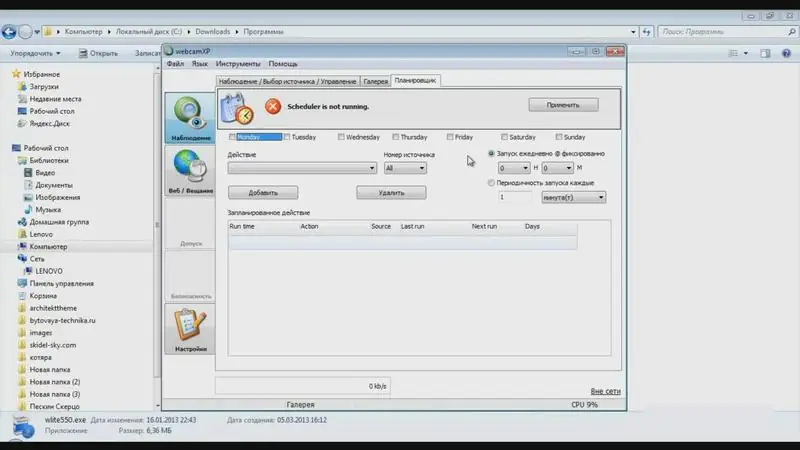
Task: Click Run time column header
Action: click(242, 226)
